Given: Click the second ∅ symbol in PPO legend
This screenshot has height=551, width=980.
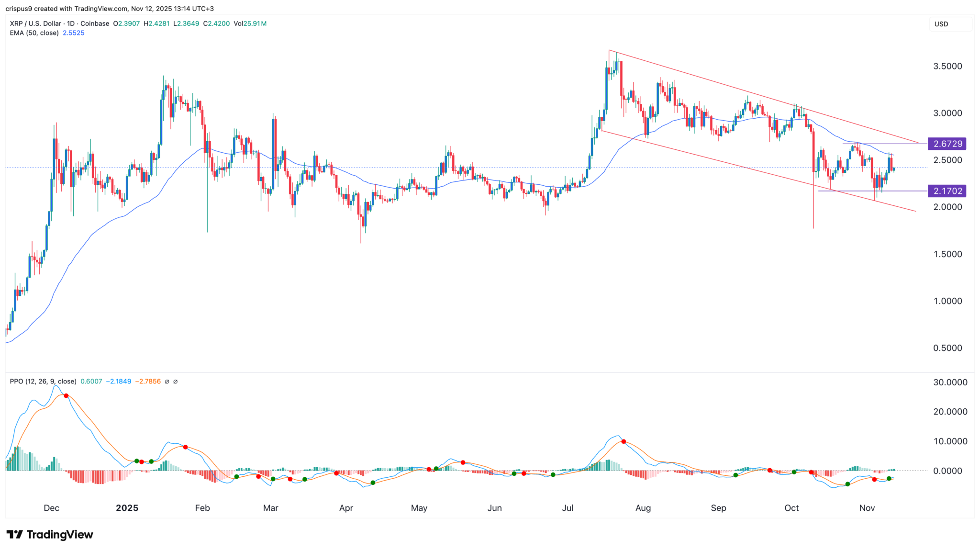Looking at the screenshot, I should coord(176,382).
